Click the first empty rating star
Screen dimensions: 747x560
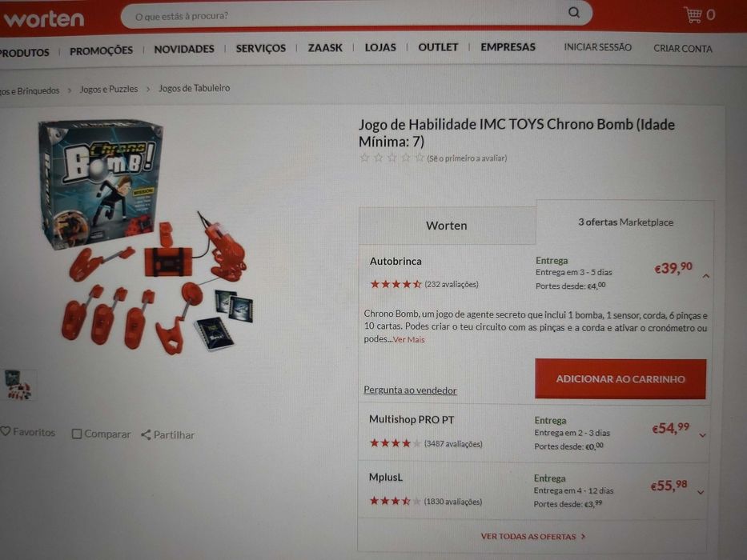click(364, 158)
